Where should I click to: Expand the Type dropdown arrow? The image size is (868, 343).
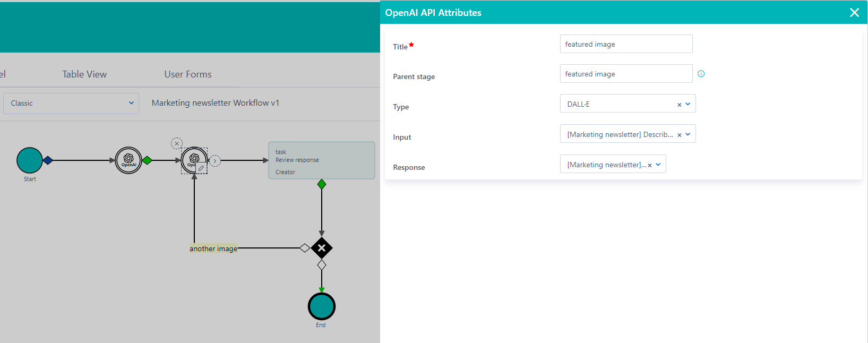coord(688,104)
